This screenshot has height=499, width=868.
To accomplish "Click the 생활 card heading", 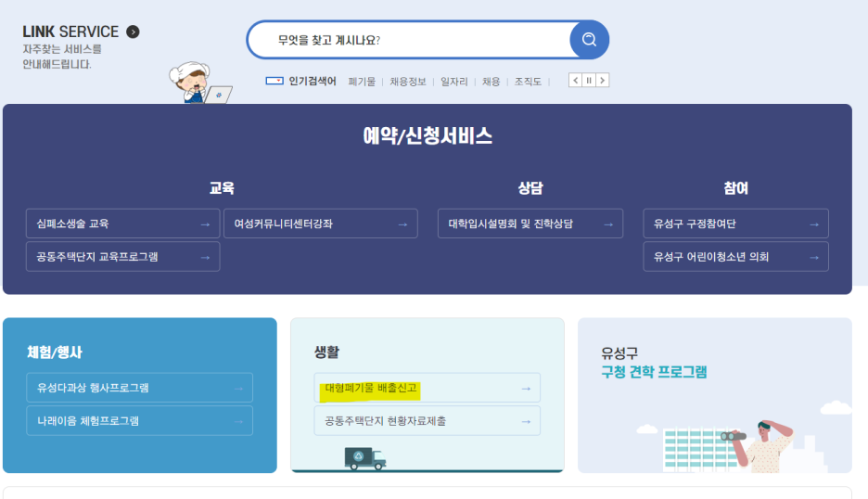I will pyautogui.click(x=326, y=352).
